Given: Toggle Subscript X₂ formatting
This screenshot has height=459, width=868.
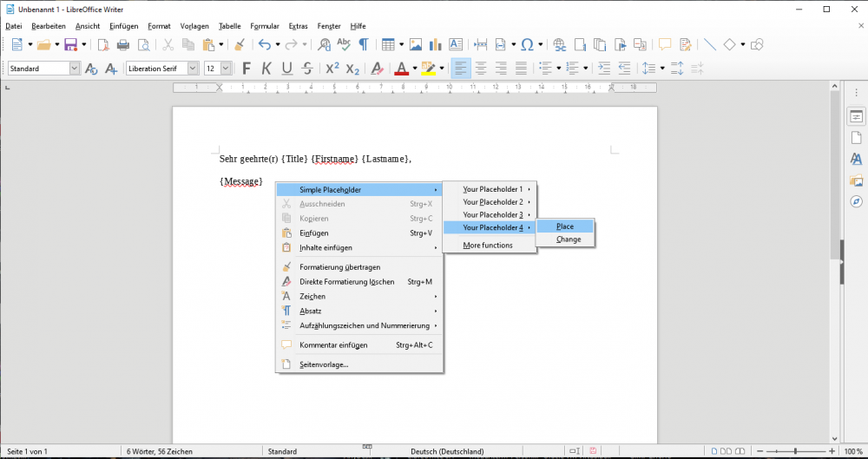Looking at the screenshot, I should coord(352,69).
